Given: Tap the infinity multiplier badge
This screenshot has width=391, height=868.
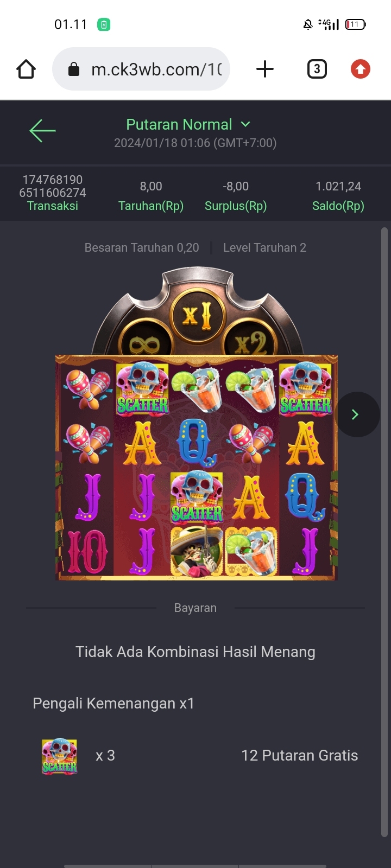Looking at the screenshot, I should click(144, 343).
